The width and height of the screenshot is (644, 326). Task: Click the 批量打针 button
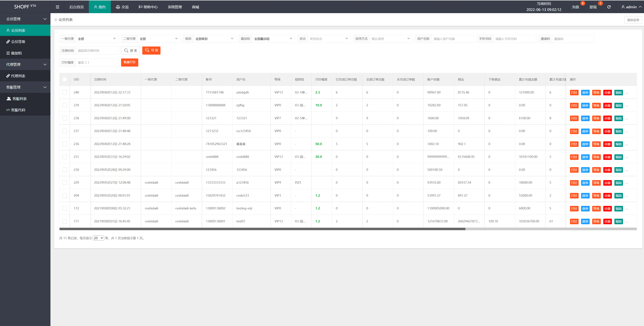click(130, 62)
